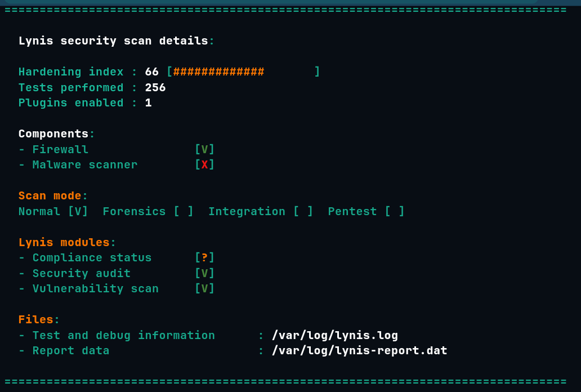Screen dimensions: 581x392
Task: Click the 'Forensics' scan mode label
Action: coord(134,211)
